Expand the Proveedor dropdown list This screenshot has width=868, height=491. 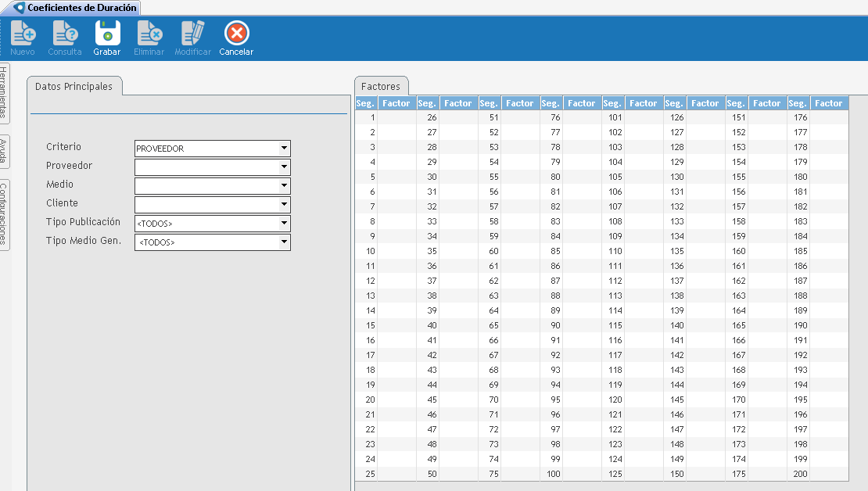coord(284,167)
